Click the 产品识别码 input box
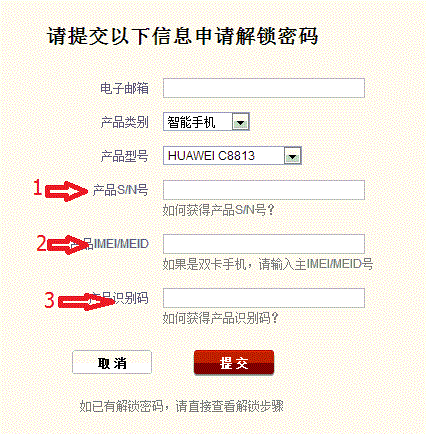Viewport: 426px width, 434px height. pos(264,298)
